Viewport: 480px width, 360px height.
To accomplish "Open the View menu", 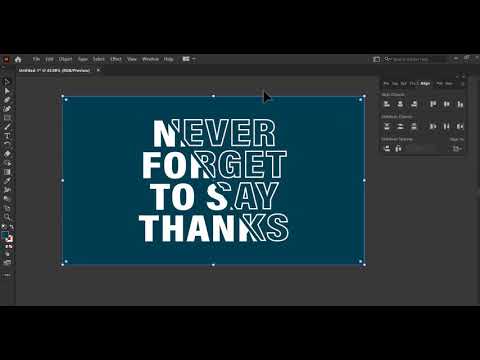I will click(x=132, y=59).
